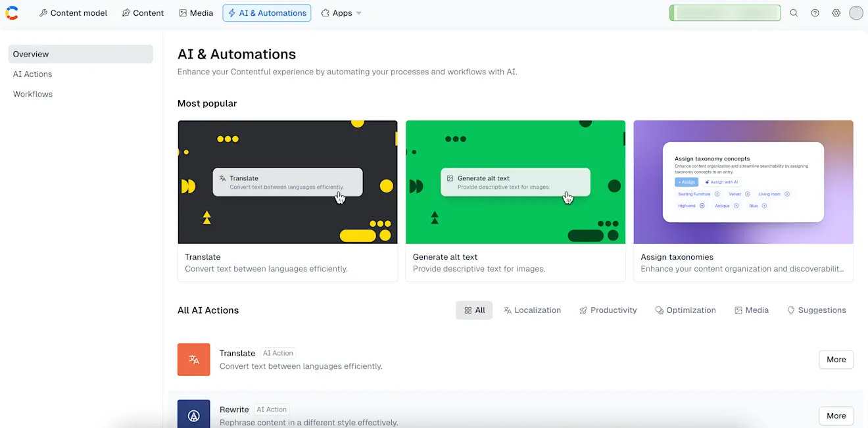The height and width of the screenshot is (428, 868).
Task: Filter AI actions by Optimization
Action: pyautogui.click(x=685, y=310)
